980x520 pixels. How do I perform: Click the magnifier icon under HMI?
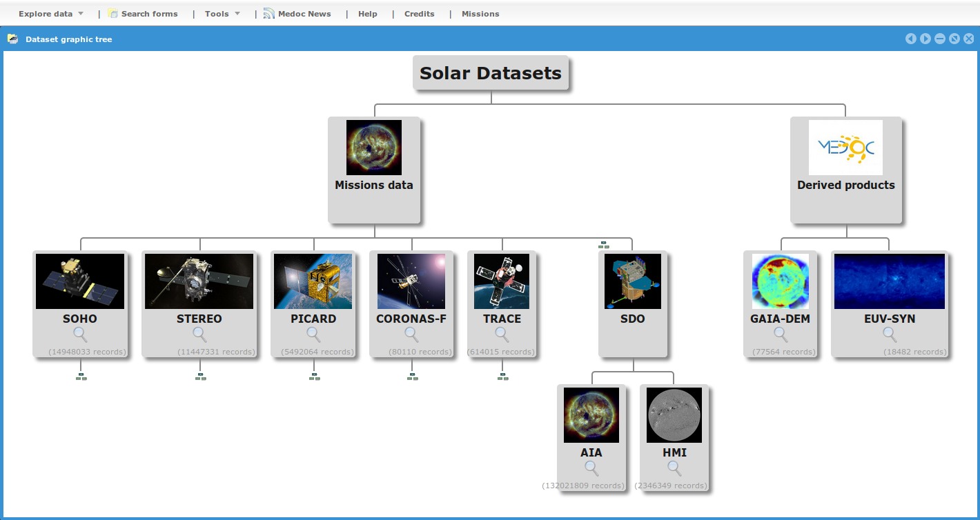coord(674,468)
